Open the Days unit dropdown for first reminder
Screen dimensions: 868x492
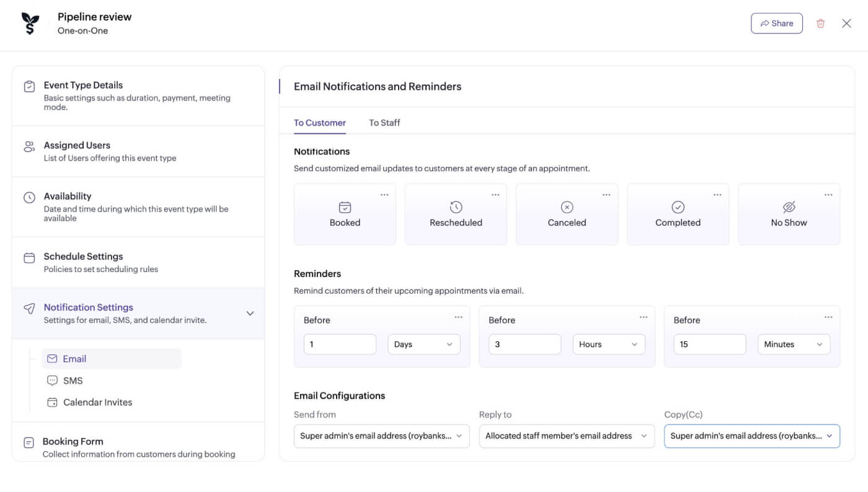point(423,344)
